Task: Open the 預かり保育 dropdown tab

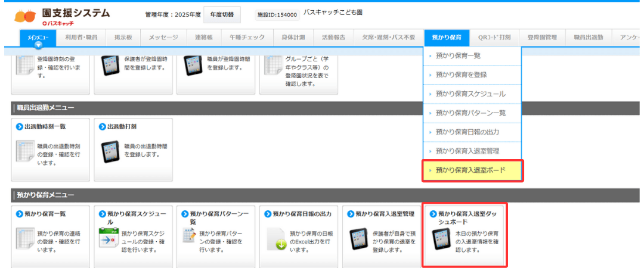Action: point(447,37)
